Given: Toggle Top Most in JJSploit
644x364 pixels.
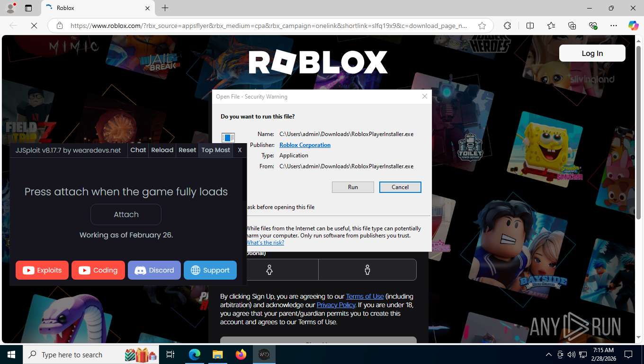Looking at the screenshot, I should tap(215, 150).
